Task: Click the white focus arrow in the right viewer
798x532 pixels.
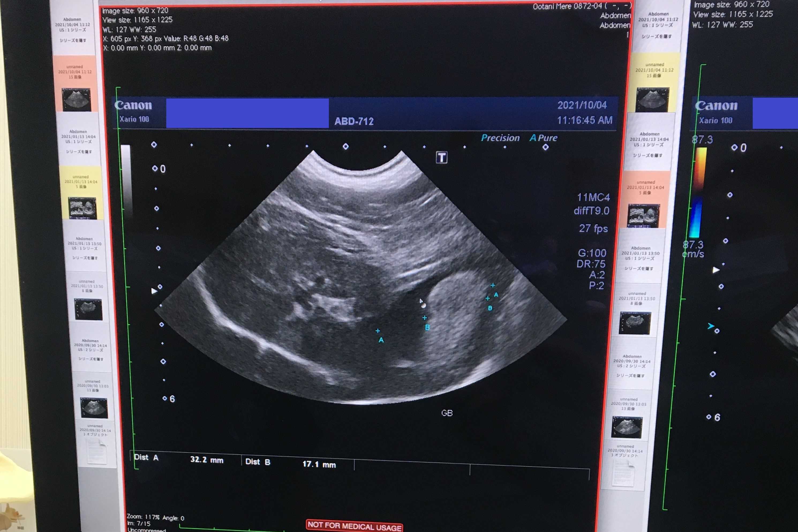Action: tap(716, 270)
